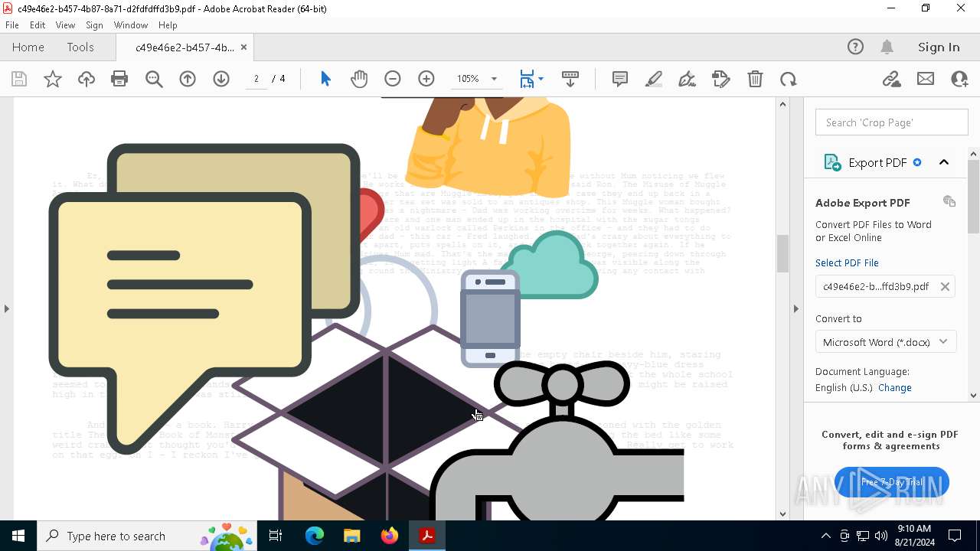Open the notifications bell

point(887,47)
